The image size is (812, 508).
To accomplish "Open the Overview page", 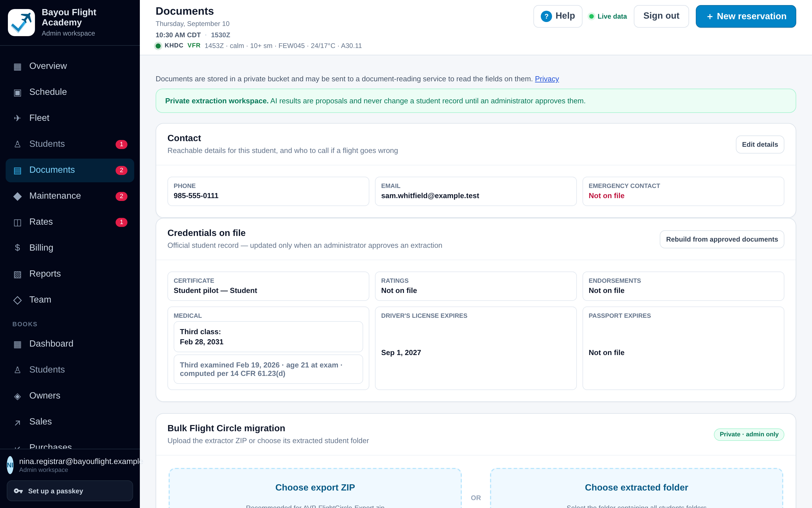I will pyautogui.click(x=70, y=66).
